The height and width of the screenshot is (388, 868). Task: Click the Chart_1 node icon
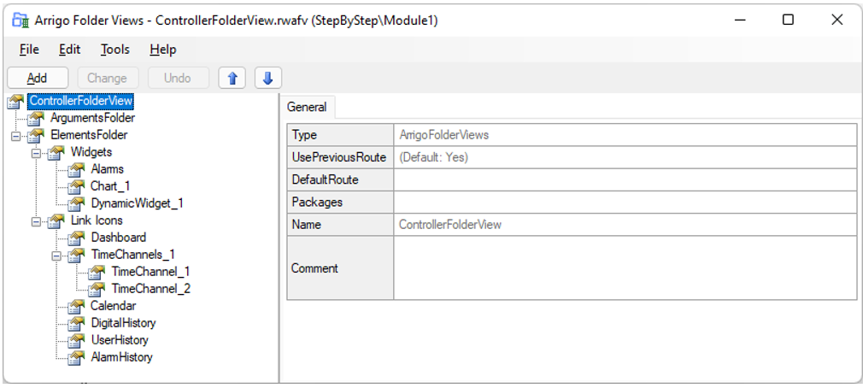[76, 186]
